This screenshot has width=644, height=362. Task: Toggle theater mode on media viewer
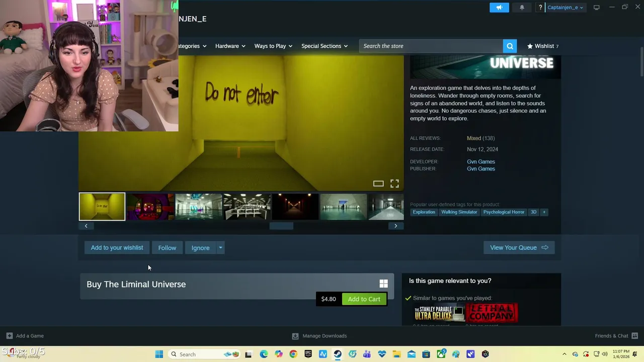(378, 184)
